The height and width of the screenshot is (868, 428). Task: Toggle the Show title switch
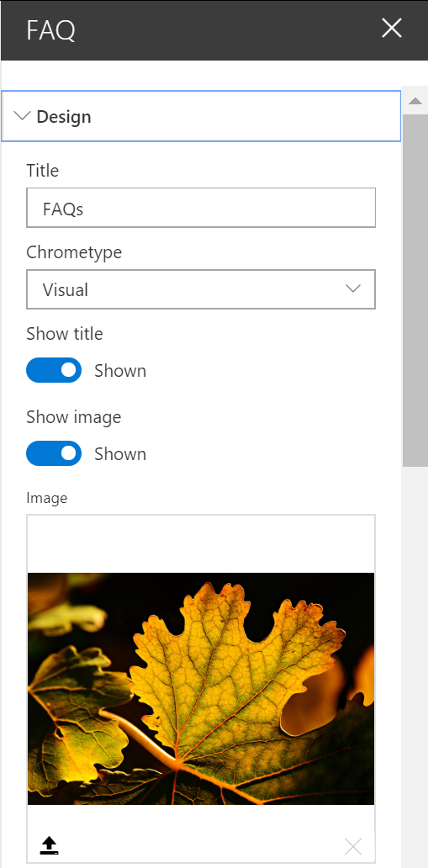click(54, 370)
